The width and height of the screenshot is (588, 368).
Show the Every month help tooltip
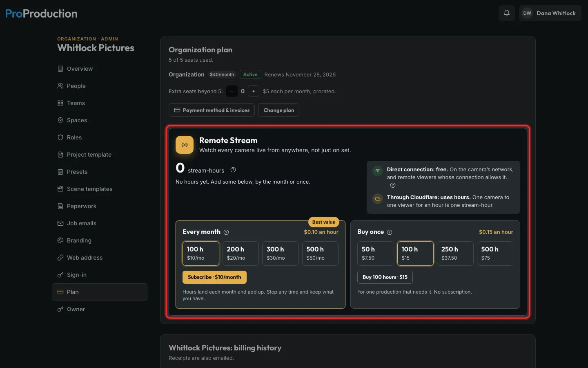226,232
